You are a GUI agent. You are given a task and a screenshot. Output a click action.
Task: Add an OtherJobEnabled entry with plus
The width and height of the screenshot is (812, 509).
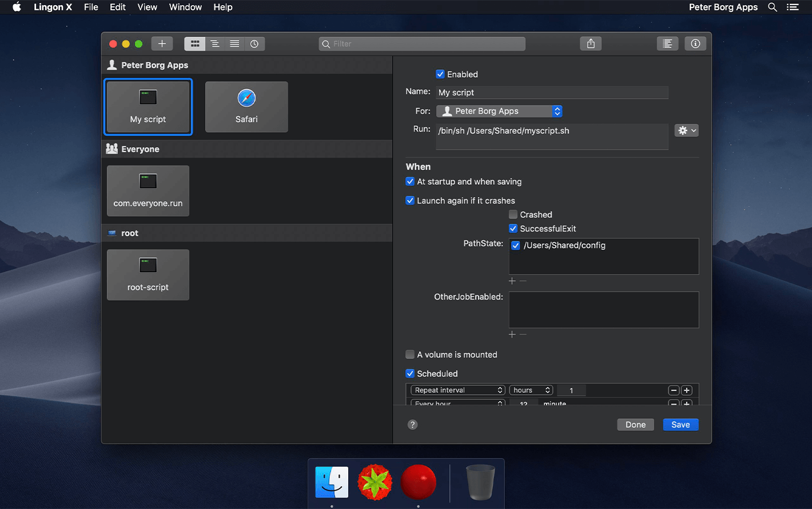(x=512, y=335)
